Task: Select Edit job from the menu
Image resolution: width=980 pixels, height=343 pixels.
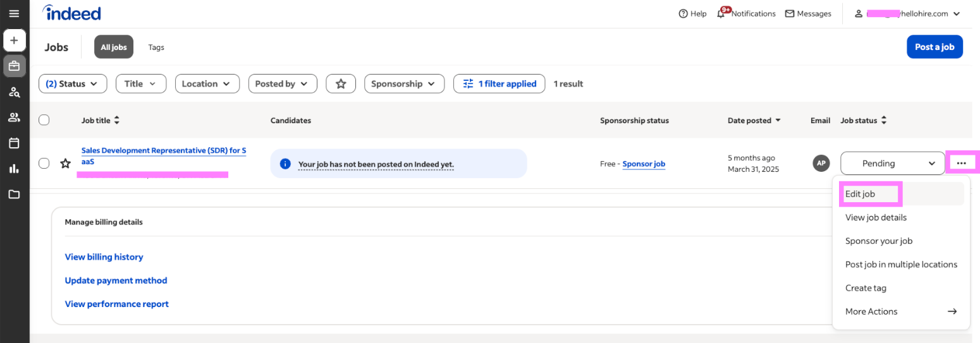Action: tap(861, 194)
